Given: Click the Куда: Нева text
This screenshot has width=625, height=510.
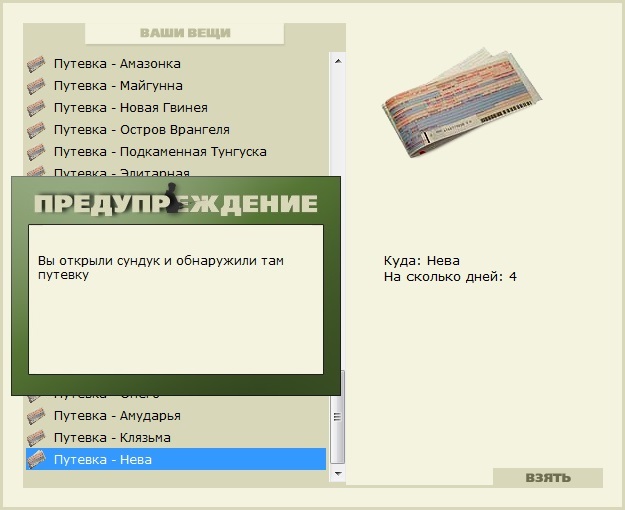Looking at the screenshot, I should 422,261.
